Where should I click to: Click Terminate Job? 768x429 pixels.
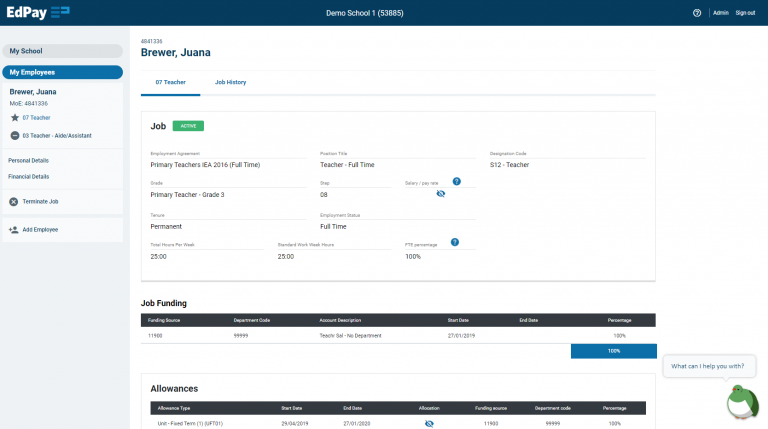pyautogui.click(x=40, y=202)
